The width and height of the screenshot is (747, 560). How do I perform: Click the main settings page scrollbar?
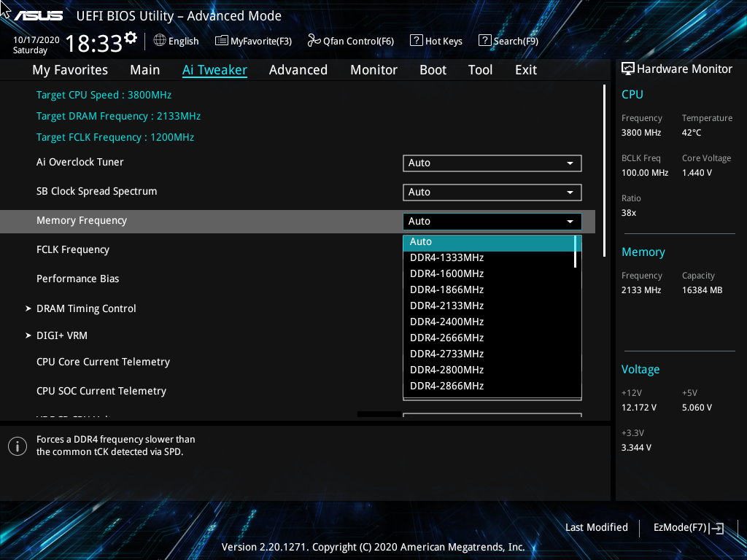coord(604,171)
